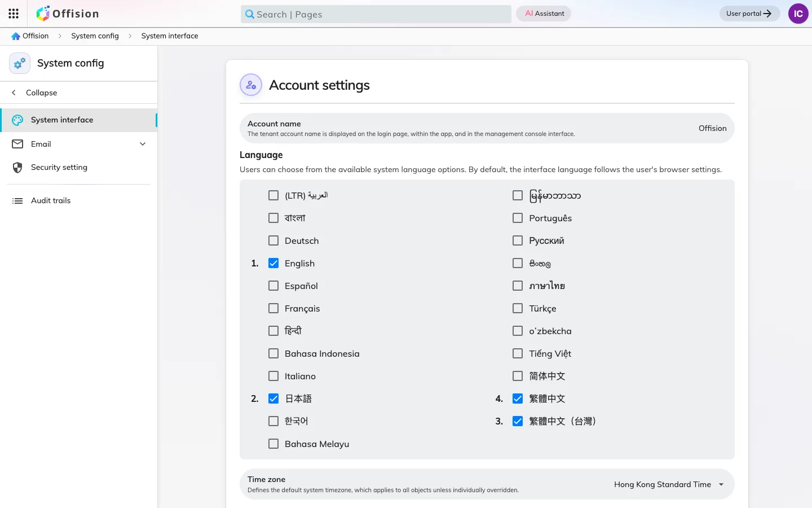Go to User portal
Viewport: 812px width, 508px height.
[749, 14]
